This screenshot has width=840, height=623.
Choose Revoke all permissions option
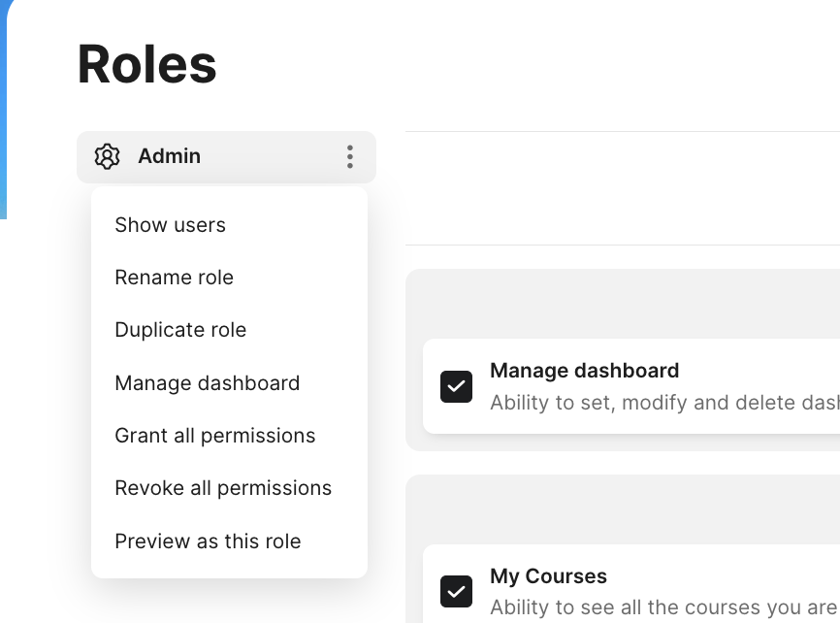pos(223,488)
